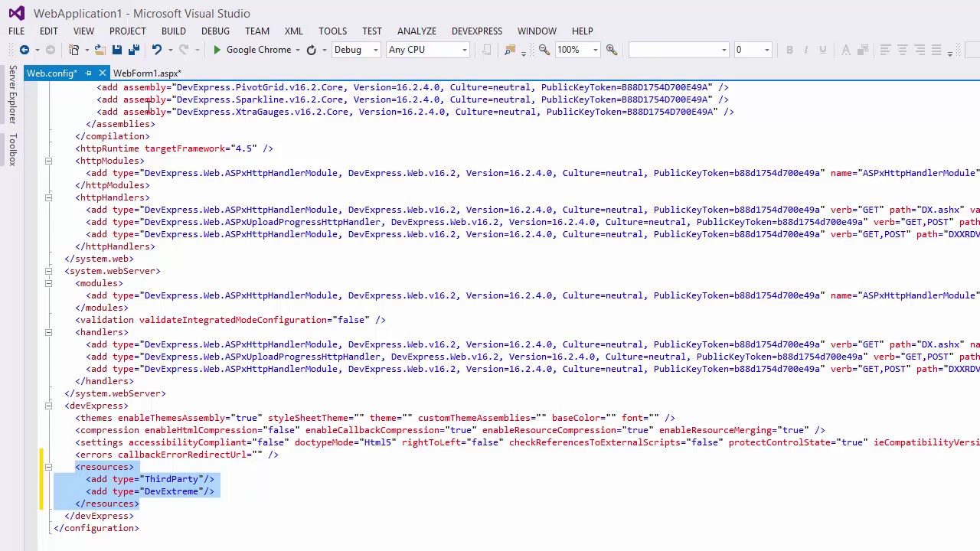This screenshot has height=551, width=980.
Task: Undo the last edit with the arrow icon
Action: (156, 50)
